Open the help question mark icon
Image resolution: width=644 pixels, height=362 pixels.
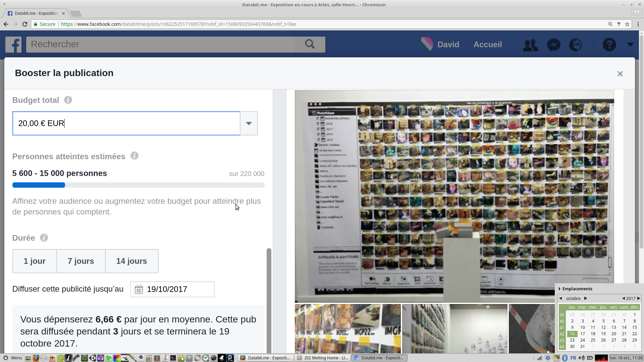tap(609, 45)
